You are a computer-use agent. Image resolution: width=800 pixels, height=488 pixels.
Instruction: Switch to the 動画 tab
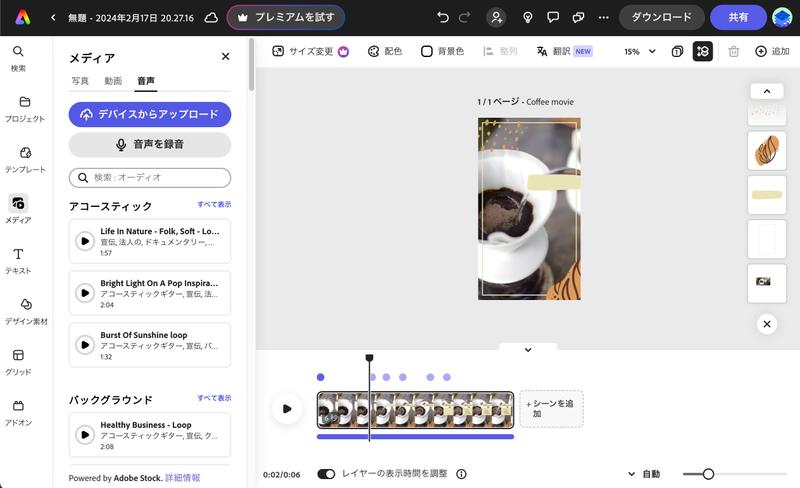[x=113, y=81]
